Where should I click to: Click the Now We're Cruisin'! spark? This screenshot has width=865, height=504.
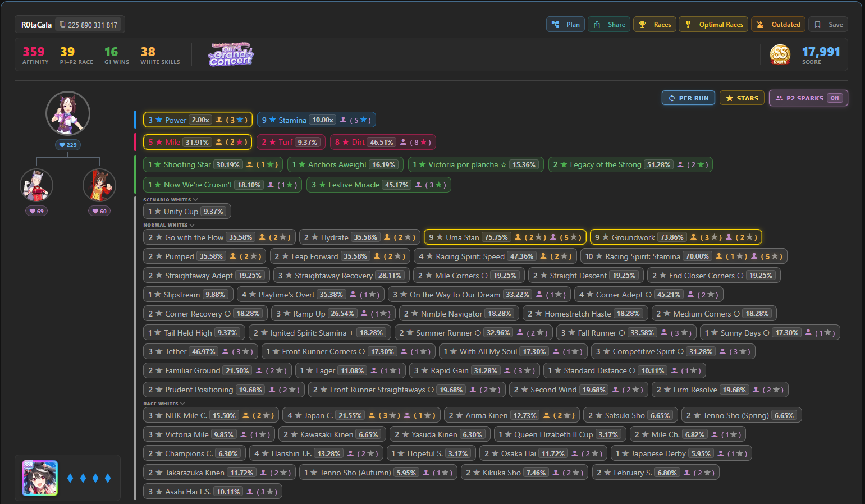(x=223, y=185)
